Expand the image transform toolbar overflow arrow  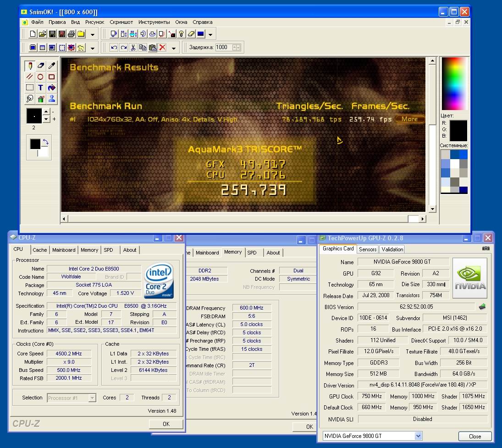click(x=210, y=34)
